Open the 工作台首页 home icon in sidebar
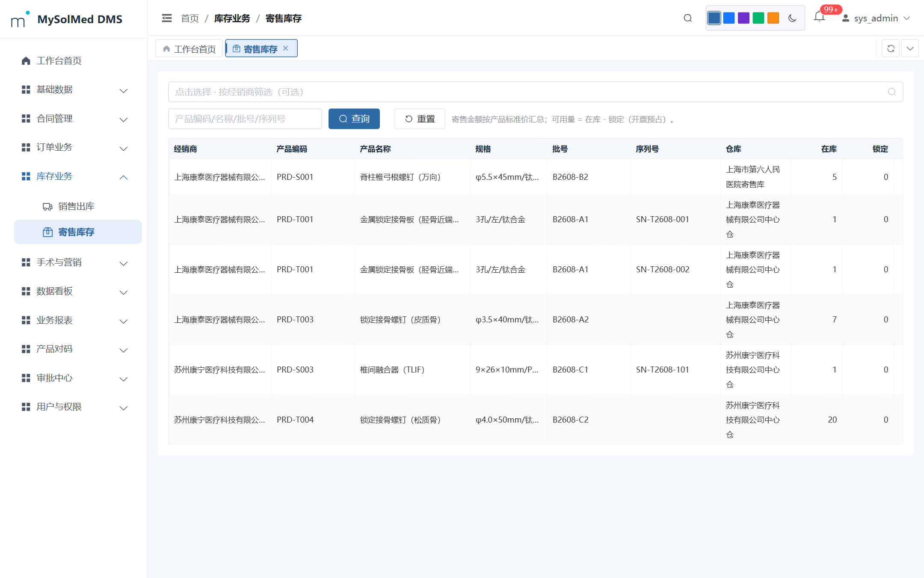924x578 pixels. 26,61
